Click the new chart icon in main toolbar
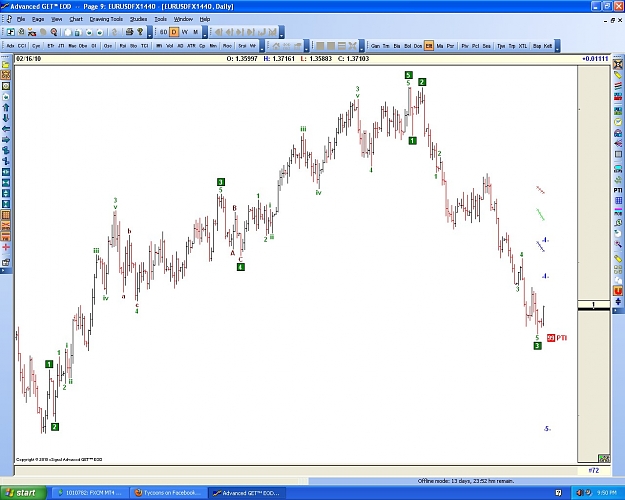This screenshot has width=625, height=500. (10, 32)
